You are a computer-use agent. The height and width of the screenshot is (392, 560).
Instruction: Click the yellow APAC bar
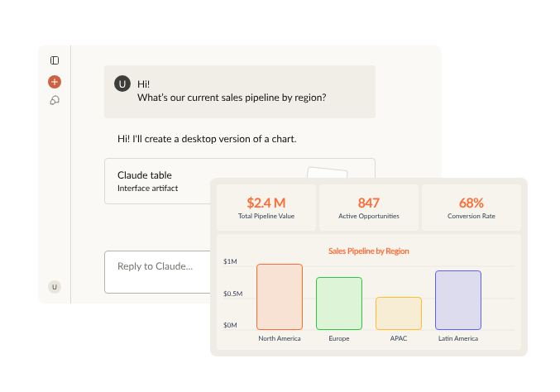click(399, 313)
